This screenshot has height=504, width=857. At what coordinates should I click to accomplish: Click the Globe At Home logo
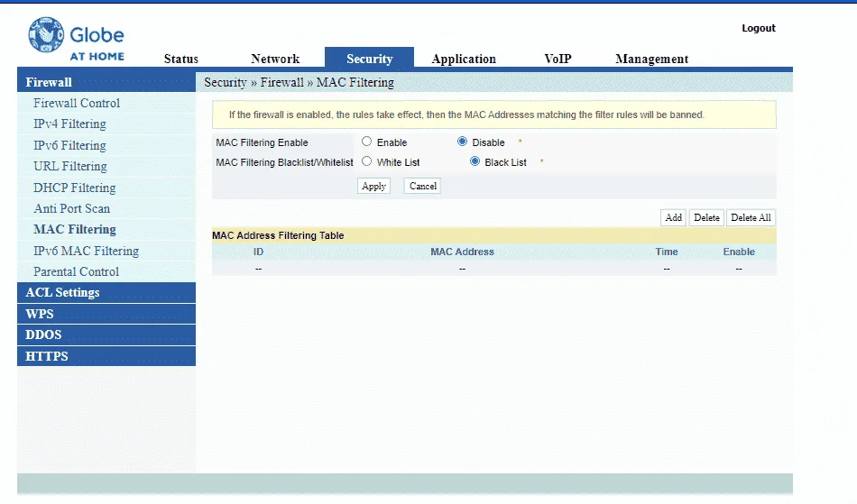tap(77, 39)
